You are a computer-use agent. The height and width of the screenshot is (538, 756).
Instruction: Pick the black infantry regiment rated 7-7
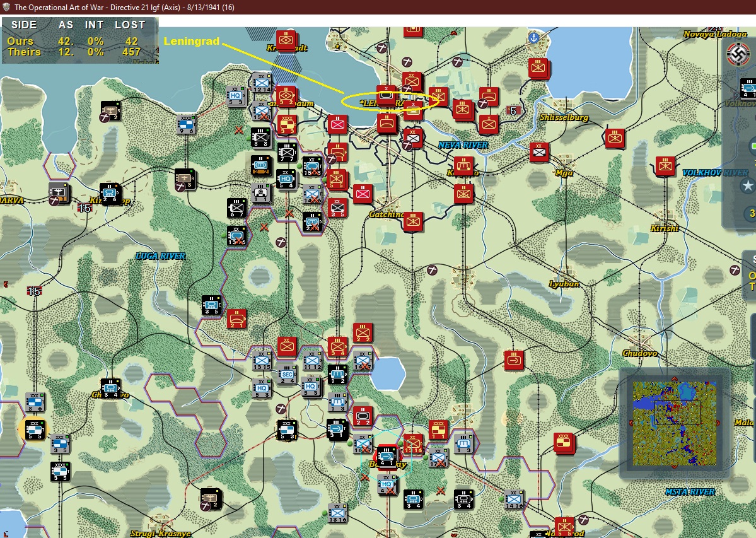coord(287,153)
